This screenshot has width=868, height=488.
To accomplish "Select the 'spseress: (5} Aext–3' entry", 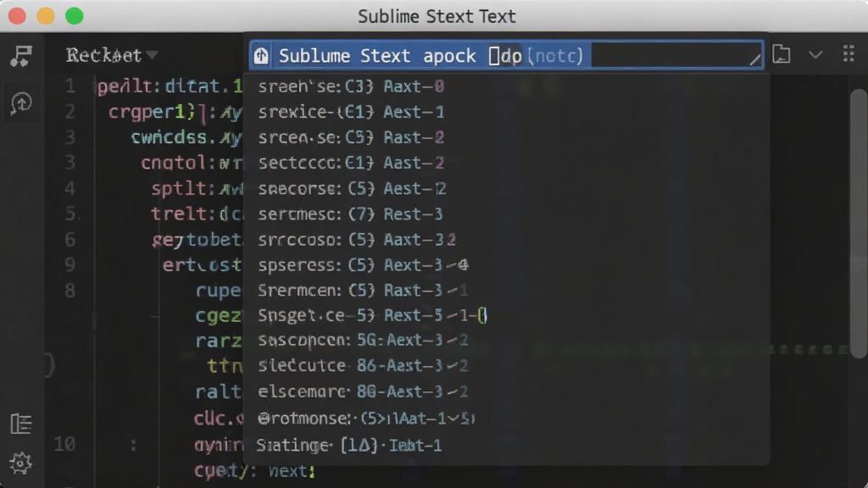I will point(507,265).
